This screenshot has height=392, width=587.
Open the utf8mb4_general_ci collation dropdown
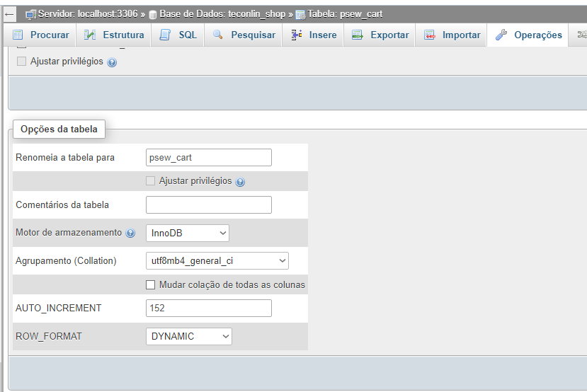pyautogui.click(x=217, y=260)
